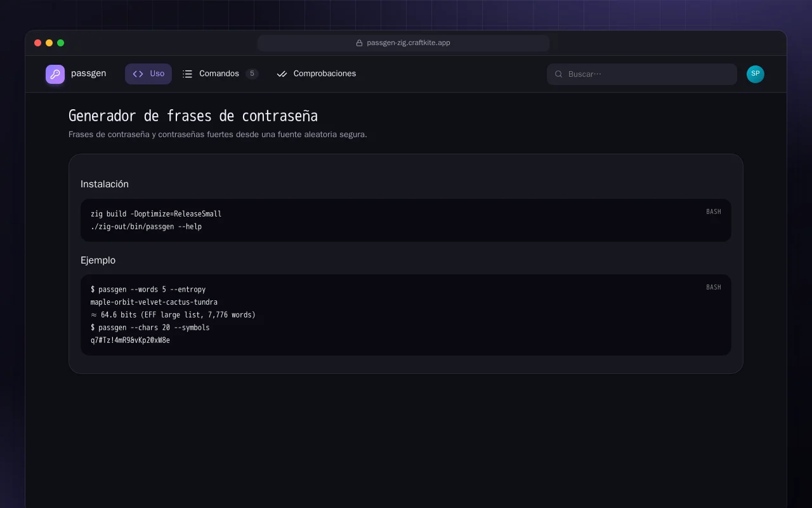Click the BASH label in Instalación block

[x=714, y=211]
